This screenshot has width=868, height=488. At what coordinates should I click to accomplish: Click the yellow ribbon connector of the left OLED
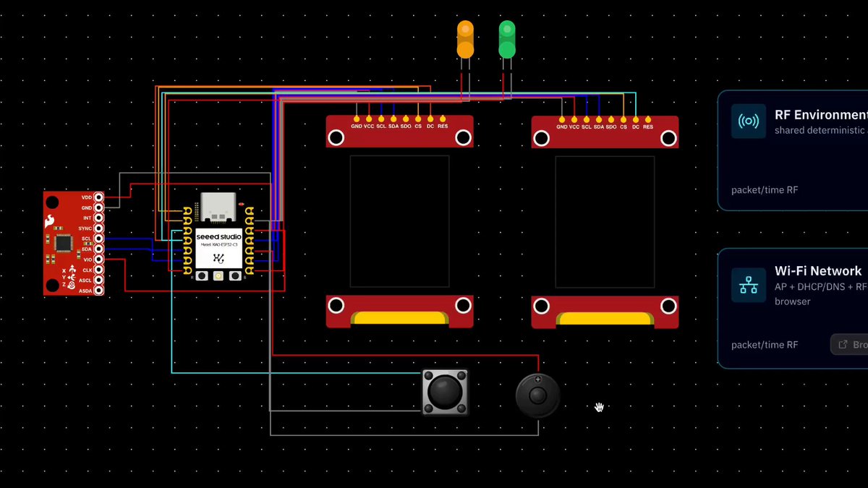[399, 317]
